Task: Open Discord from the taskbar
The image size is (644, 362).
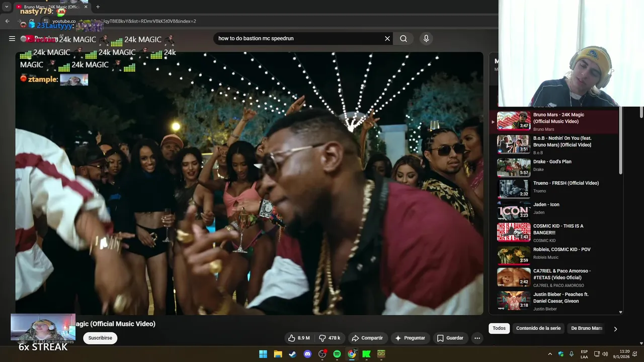Action: click(307, 354)
